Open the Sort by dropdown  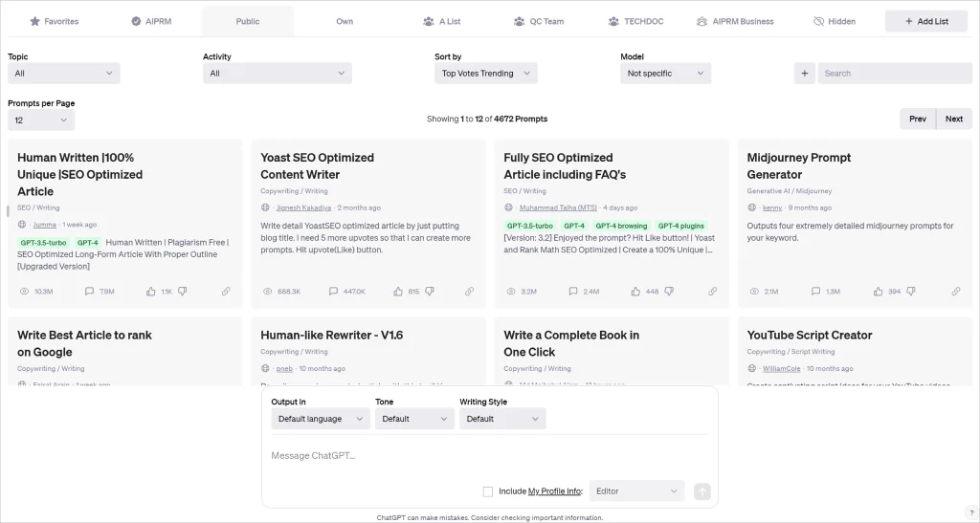point(485,73)
